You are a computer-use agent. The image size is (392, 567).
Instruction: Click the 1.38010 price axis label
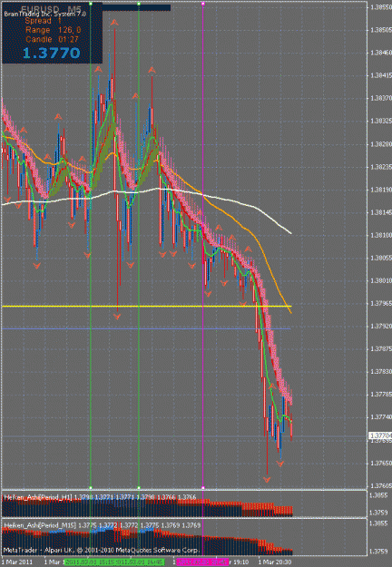click(x=381, y=280)
